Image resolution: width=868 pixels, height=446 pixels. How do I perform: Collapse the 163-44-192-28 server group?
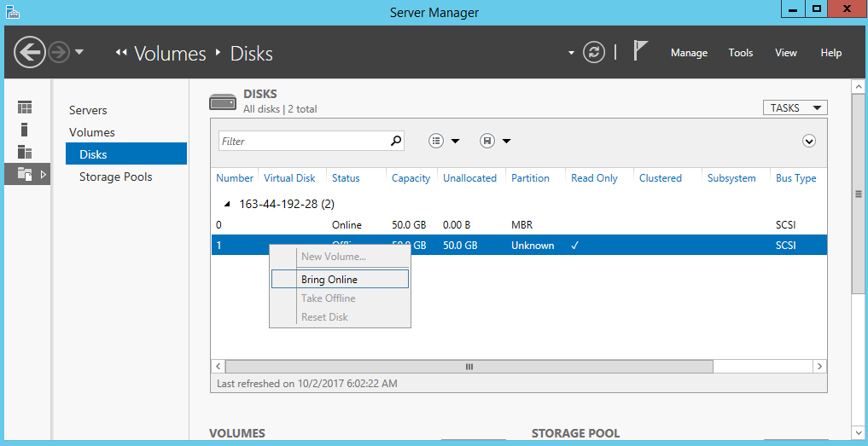[227, 205]
